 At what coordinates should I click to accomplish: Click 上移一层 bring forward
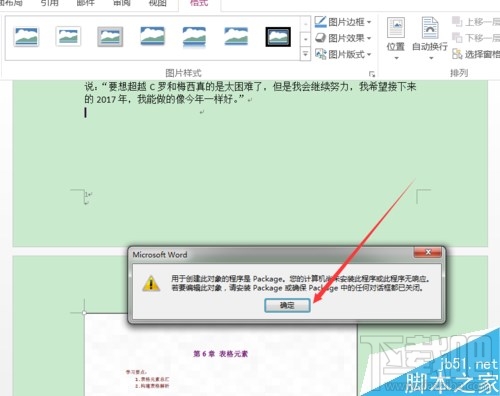476,22
